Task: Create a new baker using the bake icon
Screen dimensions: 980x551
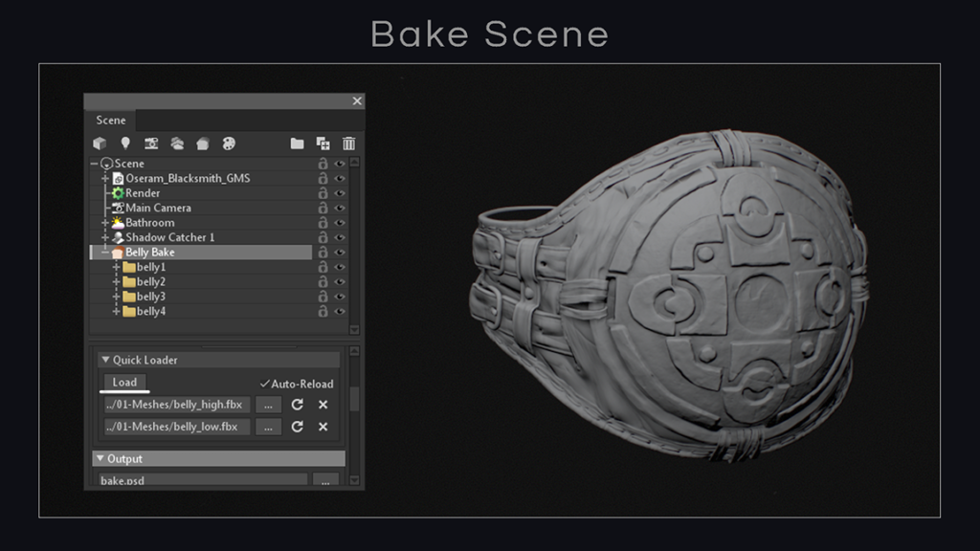Action: click(203, 143)
